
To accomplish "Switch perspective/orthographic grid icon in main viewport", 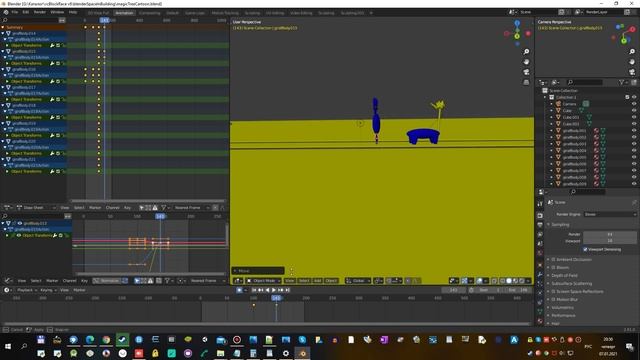I will click(526, 82).
